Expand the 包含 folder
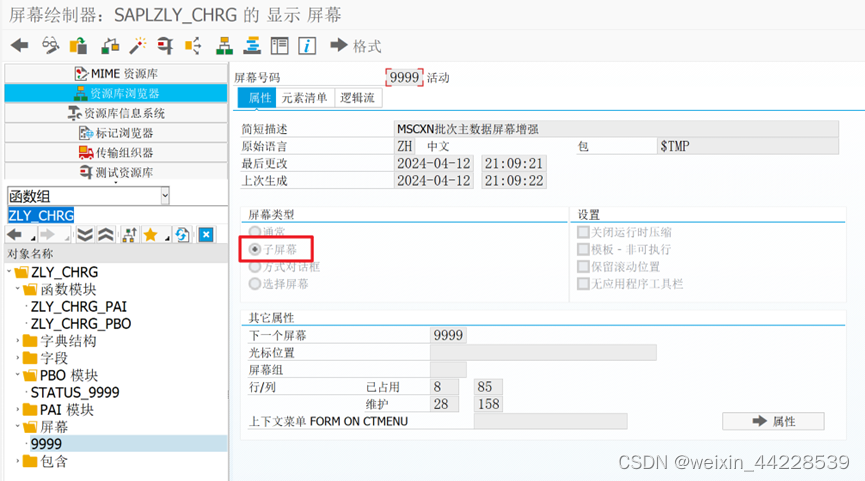865x481 pixels. (x=18, y=461)
